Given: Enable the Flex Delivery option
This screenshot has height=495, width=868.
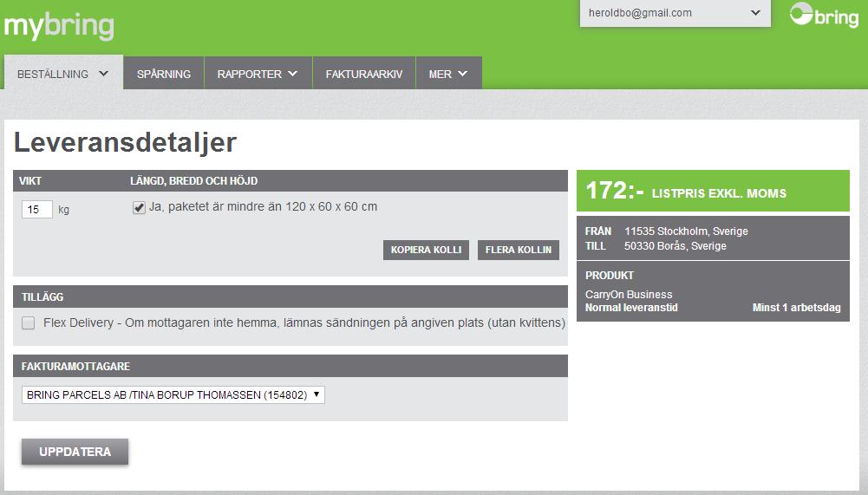Looking at the screenshot, I should coord(29,322).
